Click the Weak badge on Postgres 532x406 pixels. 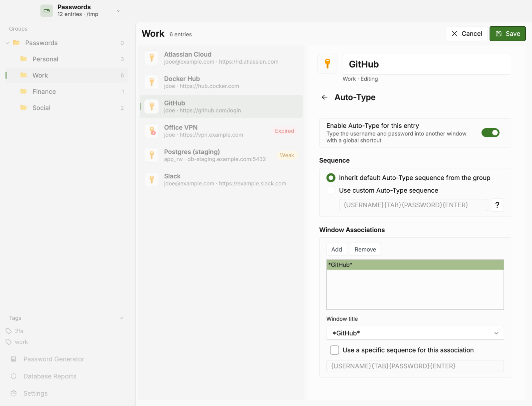pyautogui.click(x=287, y=155)
